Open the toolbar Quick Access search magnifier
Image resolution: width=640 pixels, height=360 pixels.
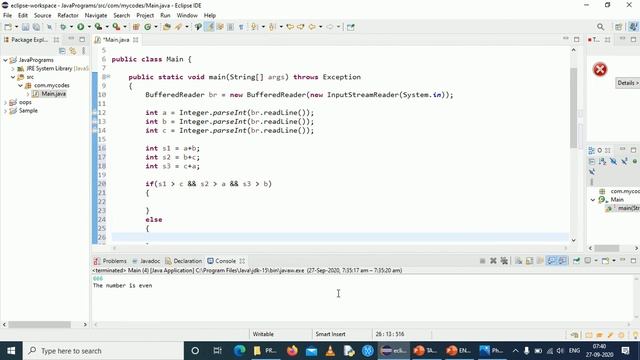tap(600, 27)
